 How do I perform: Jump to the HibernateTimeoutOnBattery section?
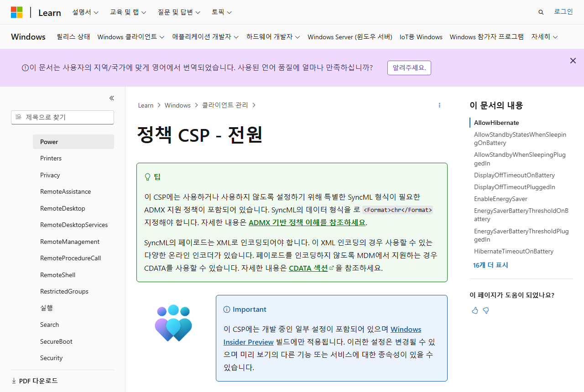[x=514, y=251]
